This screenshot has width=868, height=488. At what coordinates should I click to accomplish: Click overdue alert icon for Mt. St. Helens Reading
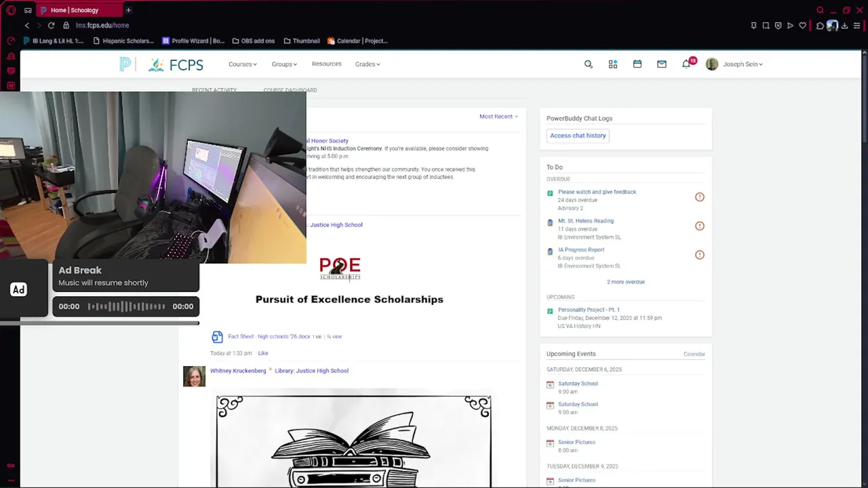pos(700,226)
